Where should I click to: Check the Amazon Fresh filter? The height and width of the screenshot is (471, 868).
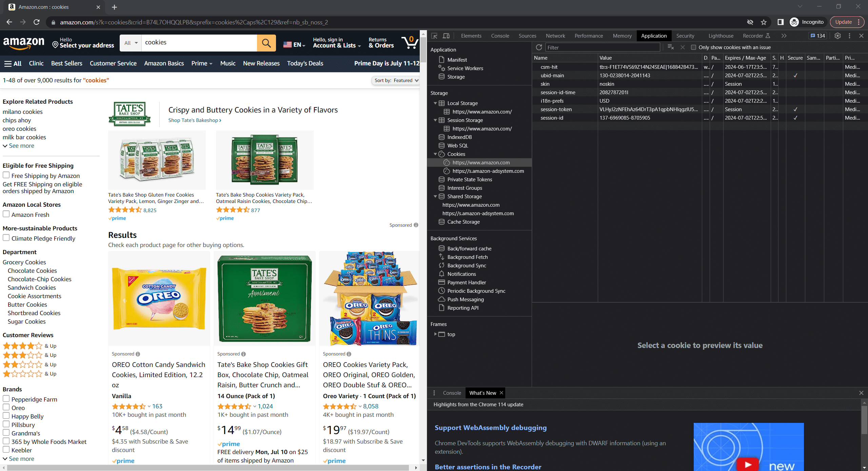point(6,214)
